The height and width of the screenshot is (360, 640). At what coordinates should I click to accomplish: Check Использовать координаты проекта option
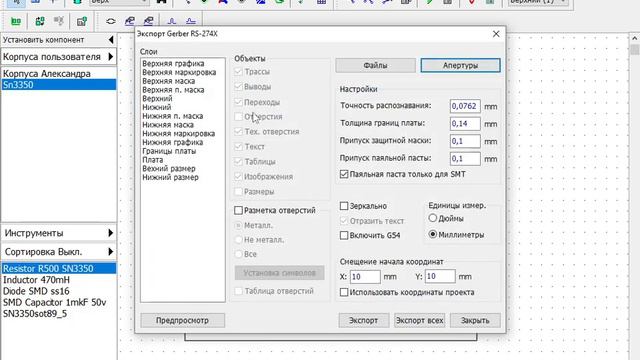[344, 292]
